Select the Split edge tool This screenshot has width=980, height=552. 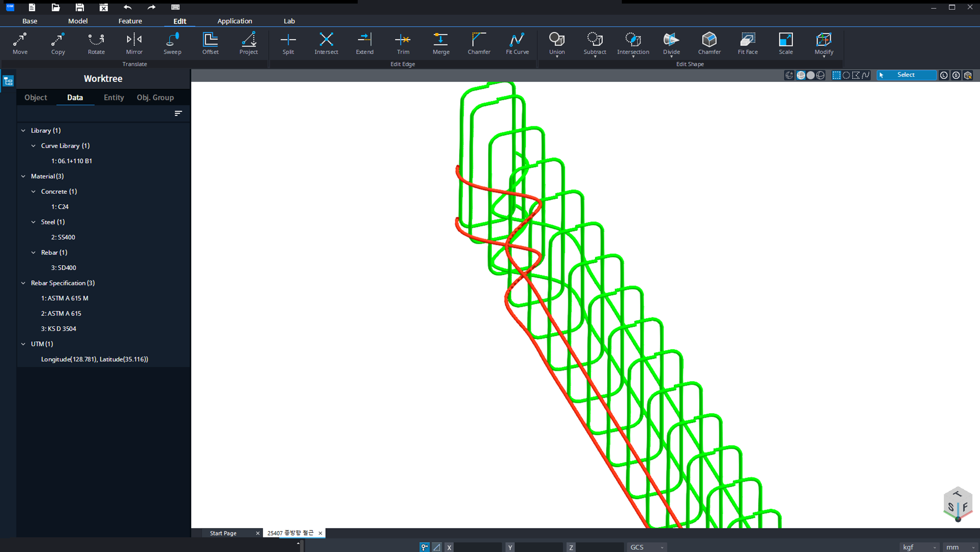pyautogui.click(x=288, y=43)
